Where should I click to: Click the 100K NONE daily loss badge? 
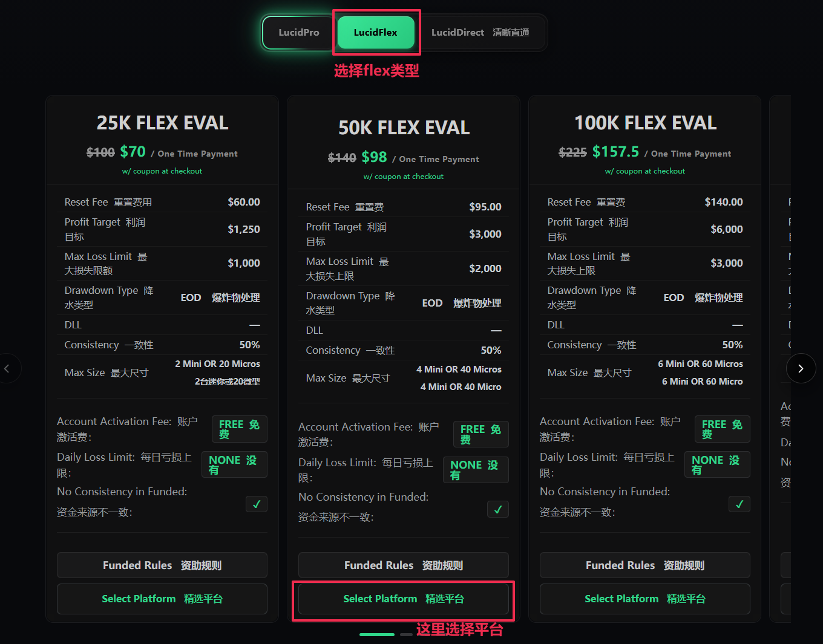pyautogui.click(x=717, y=464)
